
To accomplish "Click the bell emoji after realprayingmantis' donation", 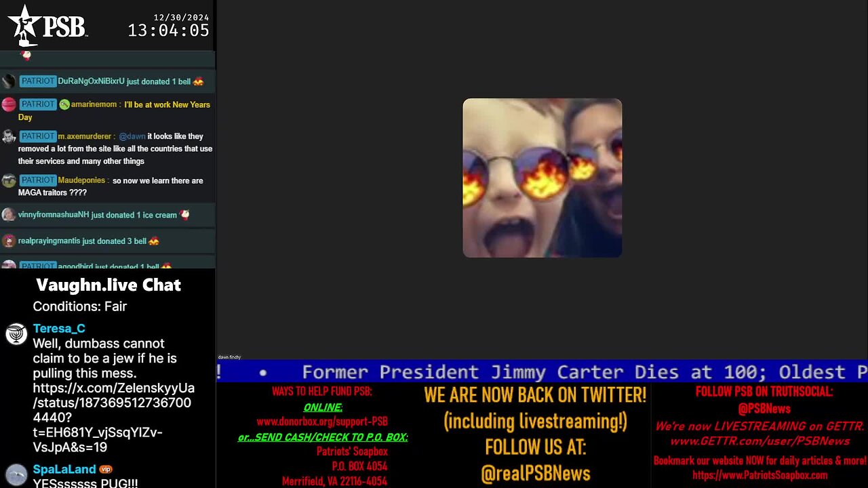I will (x=154, y=241).
